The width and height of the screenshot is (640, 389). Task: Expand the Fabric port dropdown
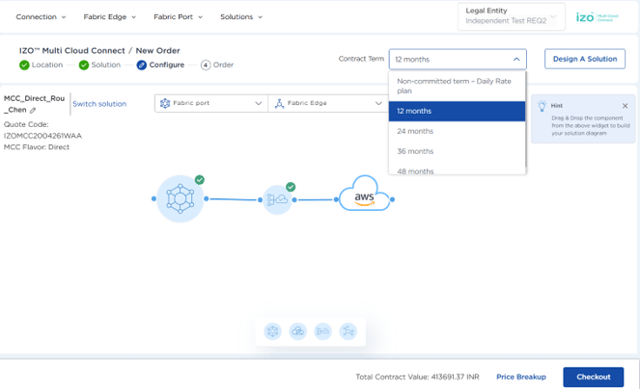click(x=211, y=103)
